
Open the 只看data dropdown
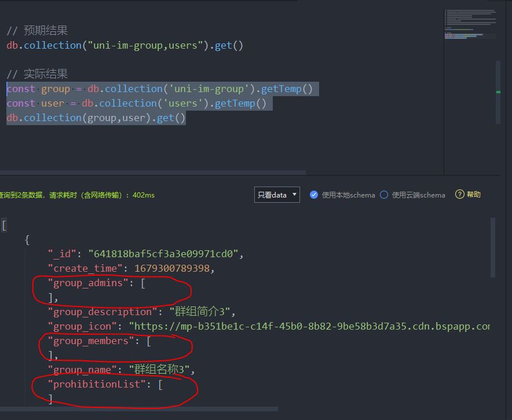277,195
